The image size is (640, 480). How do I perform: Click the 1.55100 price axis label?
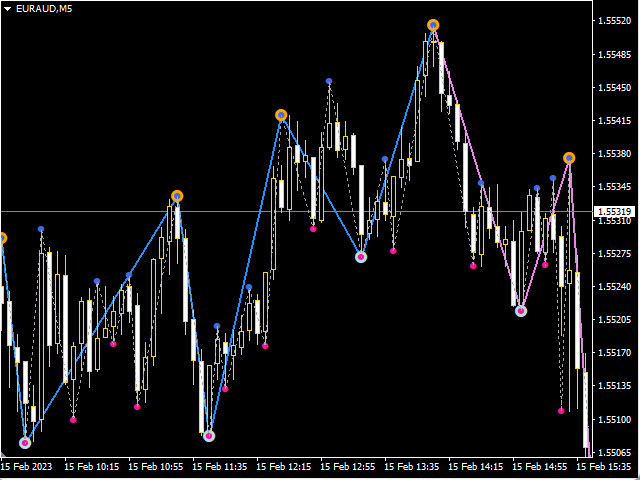pyautogui.click(x=614, y=419)
